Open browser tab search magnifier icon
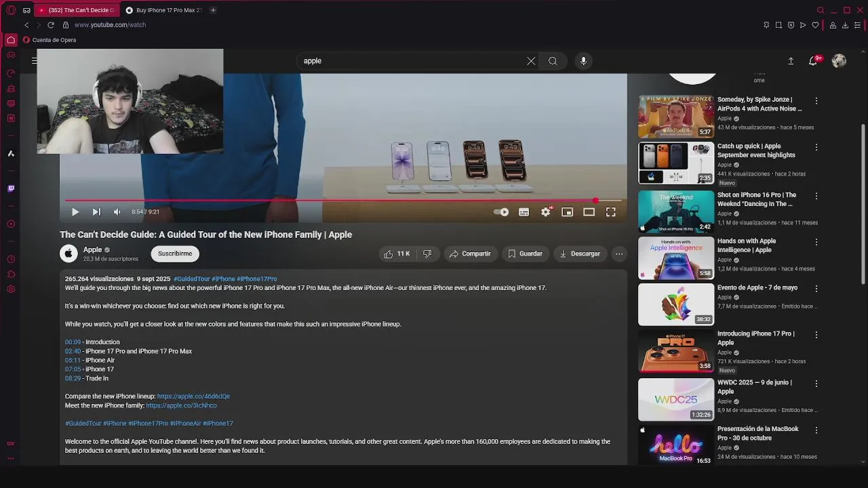868x488 pixels. click(821, 10)
